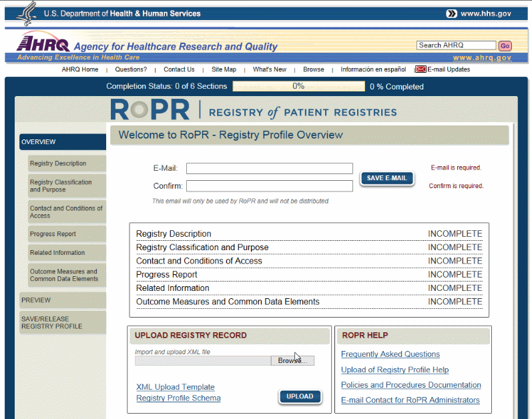This screenshot has width=532, height=419.
Task: Open the Site Map menu link
Action: (224, 69)
